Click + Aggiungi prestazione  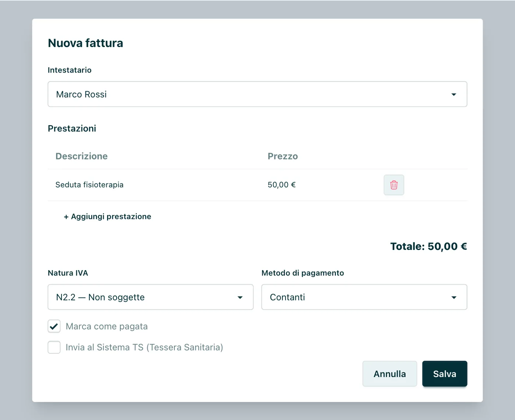point(107,216)
